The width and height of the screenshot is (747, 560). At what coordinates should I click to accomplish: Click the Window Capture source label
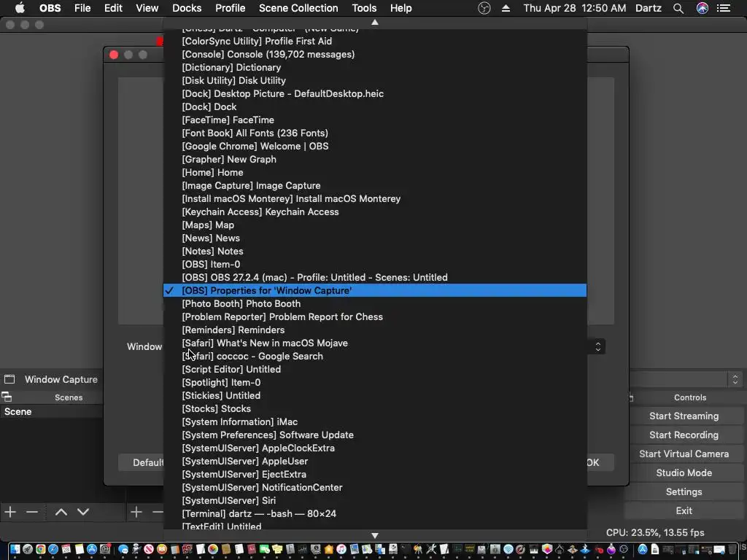point(61,379)
